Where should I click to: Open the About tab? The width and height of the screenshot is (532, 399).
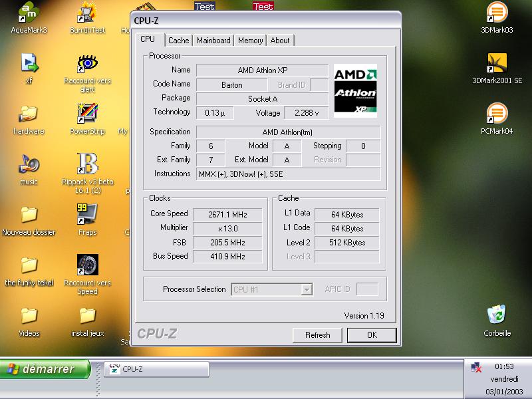[x=280, y=41]
